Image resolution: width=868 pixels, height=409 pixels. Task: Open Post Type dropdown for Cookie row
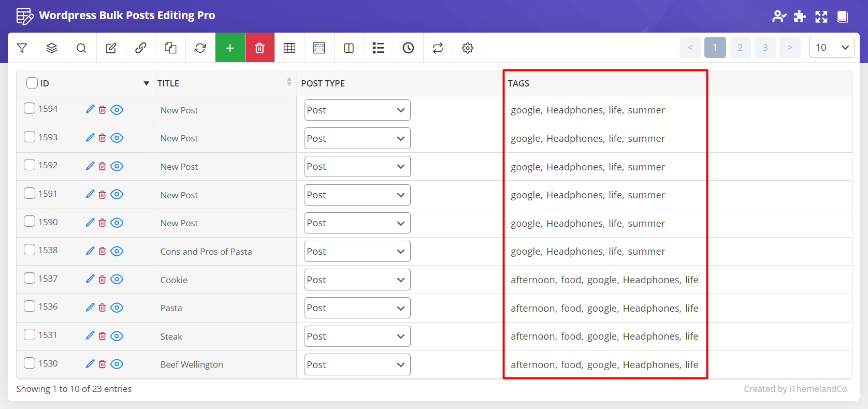(x=357, y=280)
